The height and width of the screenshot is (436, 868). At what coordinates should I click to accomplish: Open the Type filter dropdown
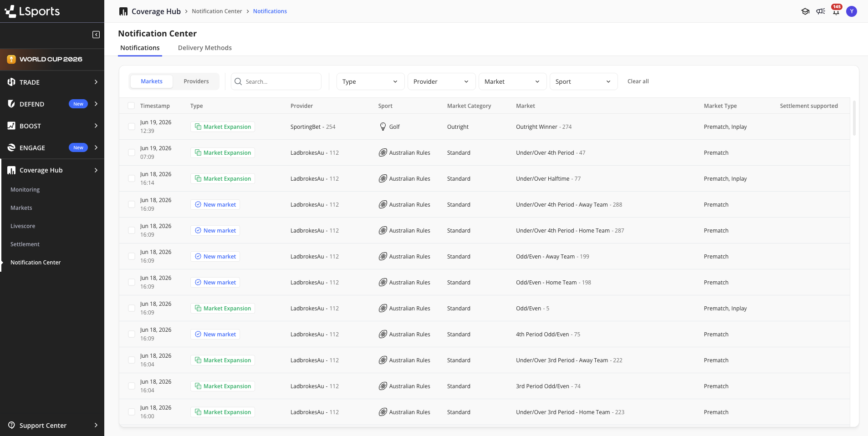coord(370,81)
